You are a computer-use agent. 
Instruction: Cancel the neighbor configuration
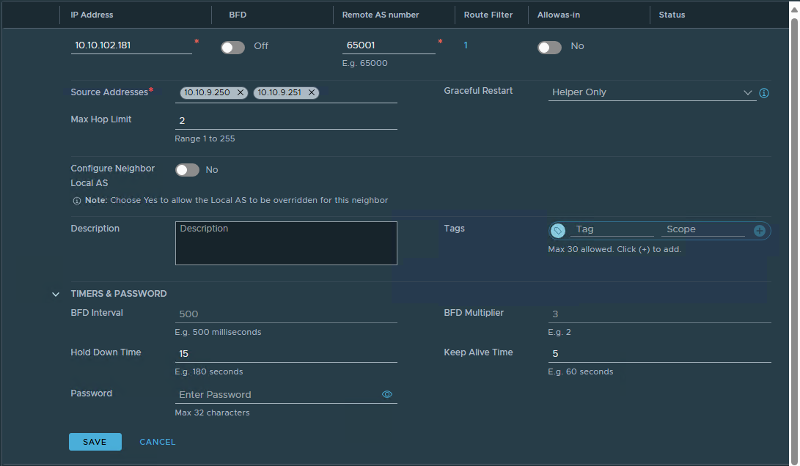click(157, 442)
